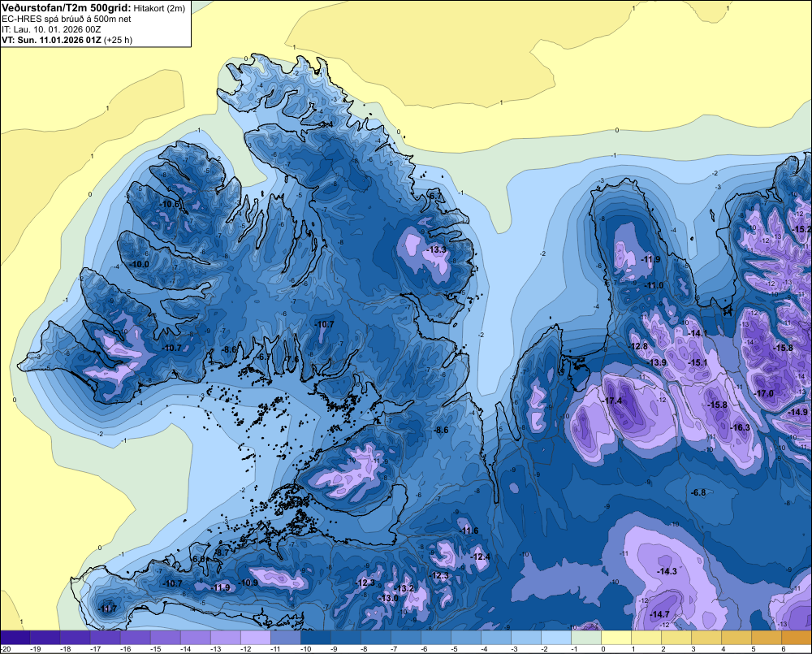812x654 pixels.
Task: Select the EC-HRES spá brúuð header line
Action: point(67,19)
